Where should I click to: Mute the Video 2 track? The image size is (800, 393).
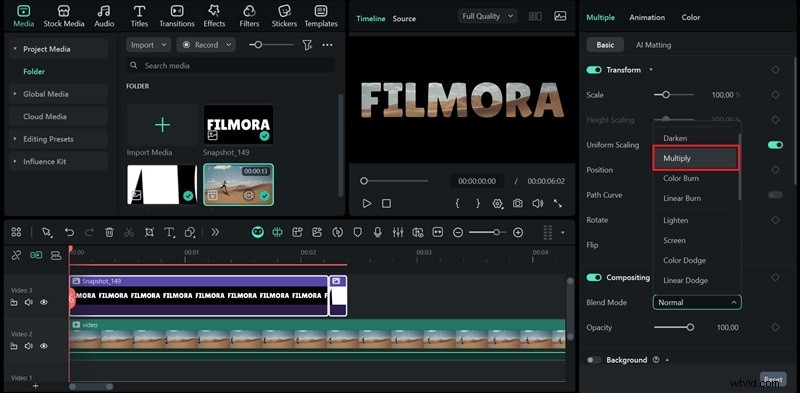coord(29,346)
